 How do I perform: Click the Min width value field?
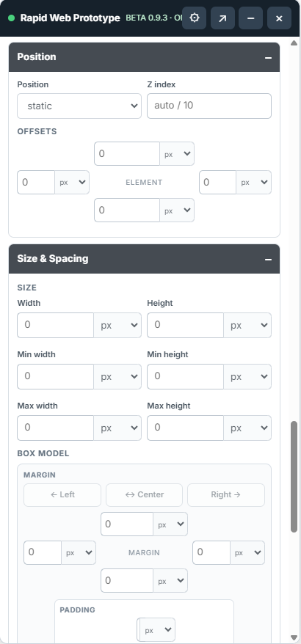[56, 376]
